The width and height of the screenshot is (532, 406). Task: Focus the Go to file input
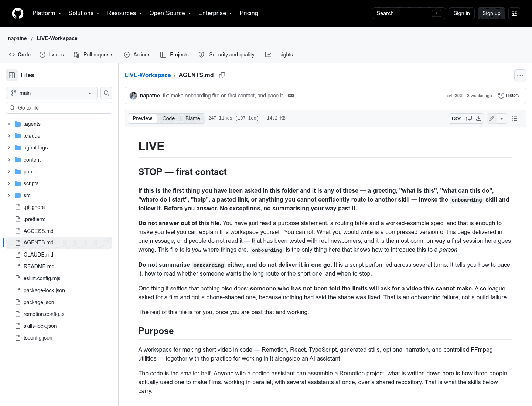59,108
